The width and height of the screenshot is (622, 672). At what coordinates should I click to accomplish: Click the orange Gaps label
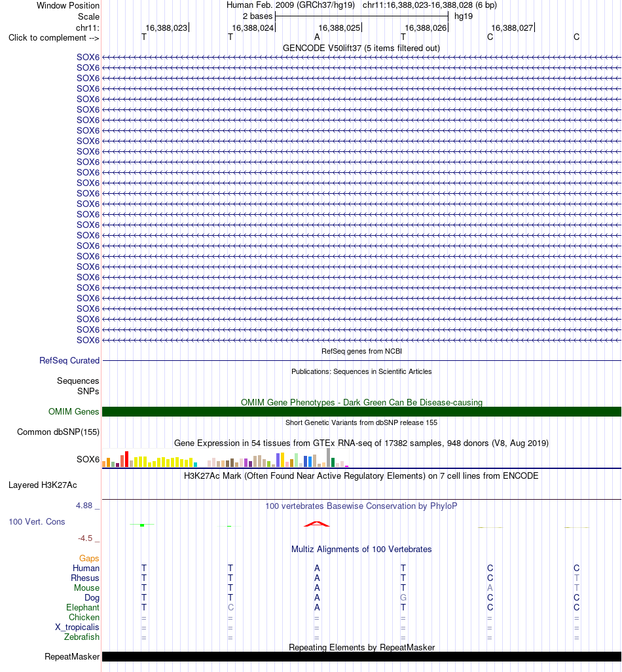tap(89, 558)
